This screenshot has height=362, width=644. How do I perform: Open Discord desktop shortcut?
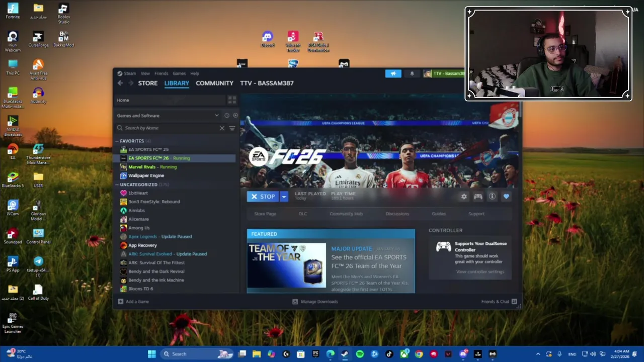[x=268, y=39]
